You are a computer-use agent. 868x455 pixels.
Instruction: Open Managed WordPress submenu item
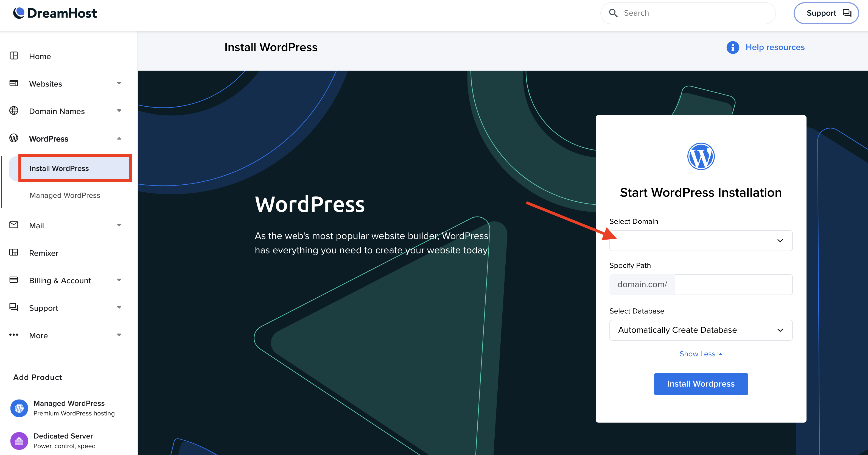point(65,195)
